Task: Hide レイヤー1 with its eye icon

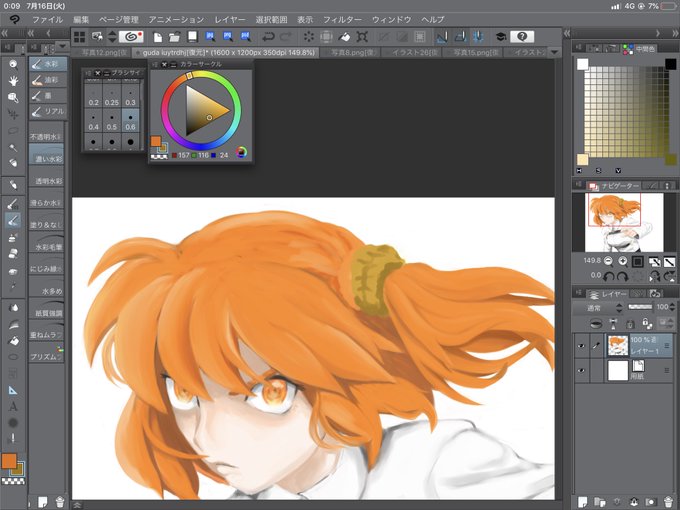Action: [x=581, y=346]
